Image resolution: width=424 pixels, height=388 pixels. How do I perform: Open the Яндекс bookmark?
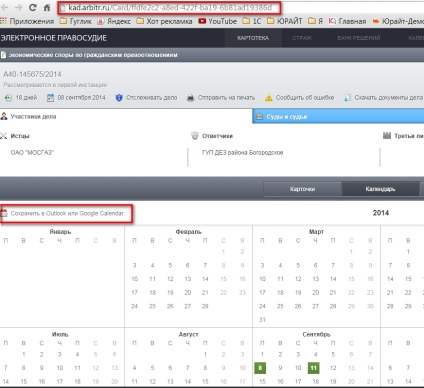pyautogui.click(x=114, y=21)
